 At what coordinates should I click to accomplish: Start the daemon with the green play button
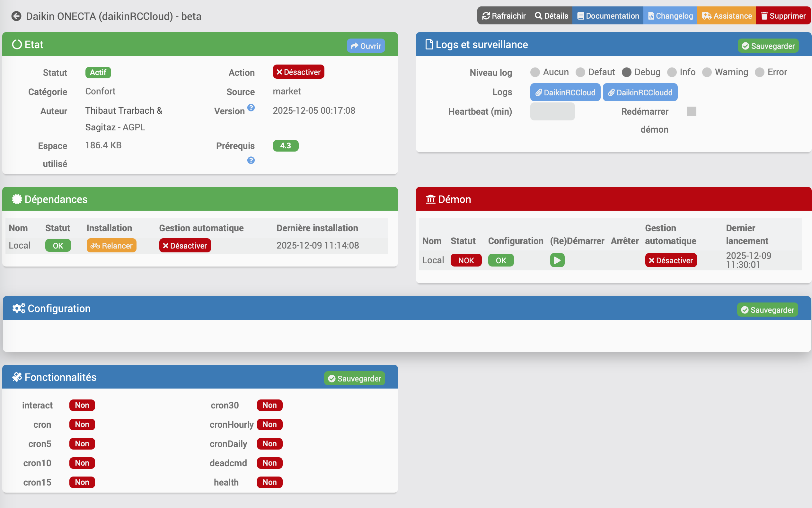pos(557,260)
